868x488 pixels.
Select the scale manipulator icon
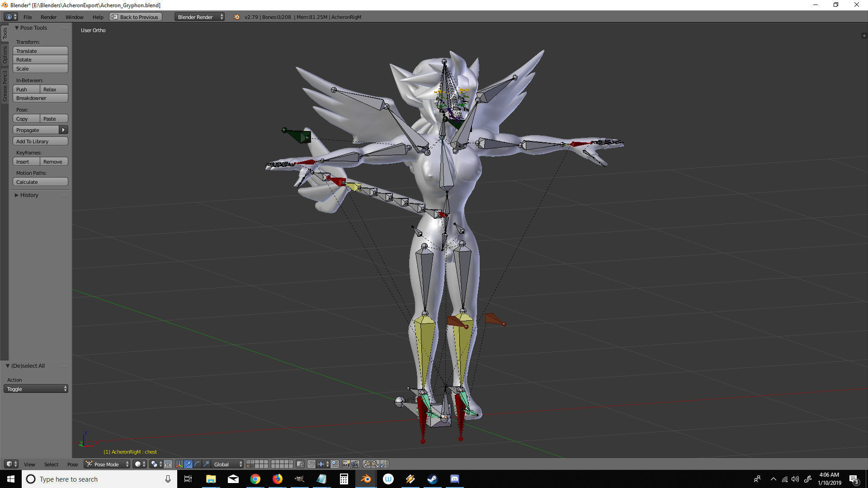click(206, 464)
